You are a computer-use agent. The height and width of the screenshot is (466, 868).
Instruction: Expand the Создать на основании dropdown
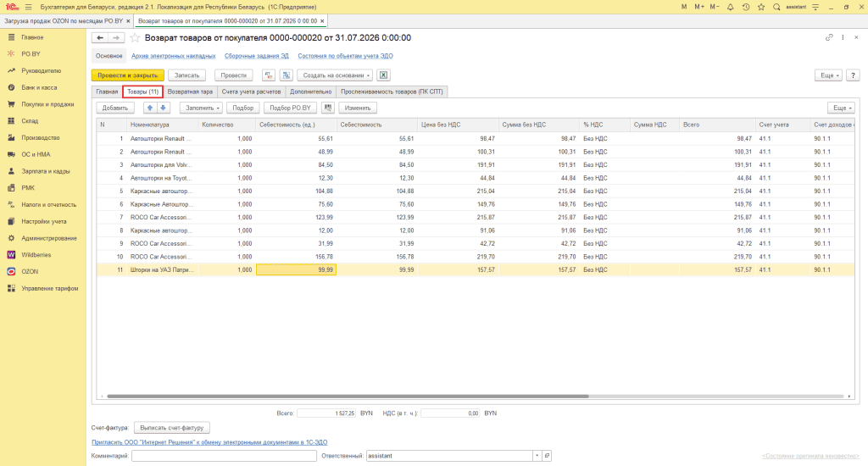tap(337, 75)
